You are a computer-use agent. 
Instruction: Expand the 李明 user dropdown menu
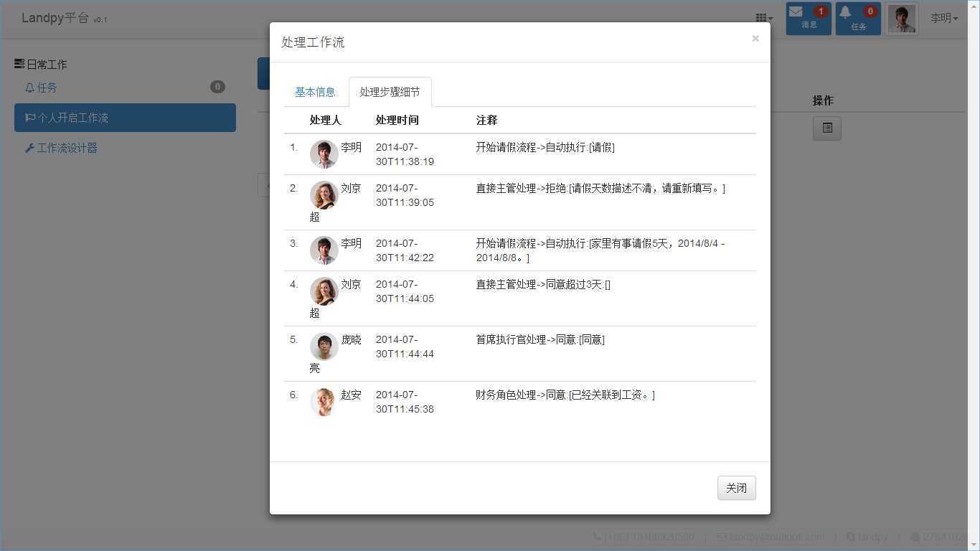(944, 19)
